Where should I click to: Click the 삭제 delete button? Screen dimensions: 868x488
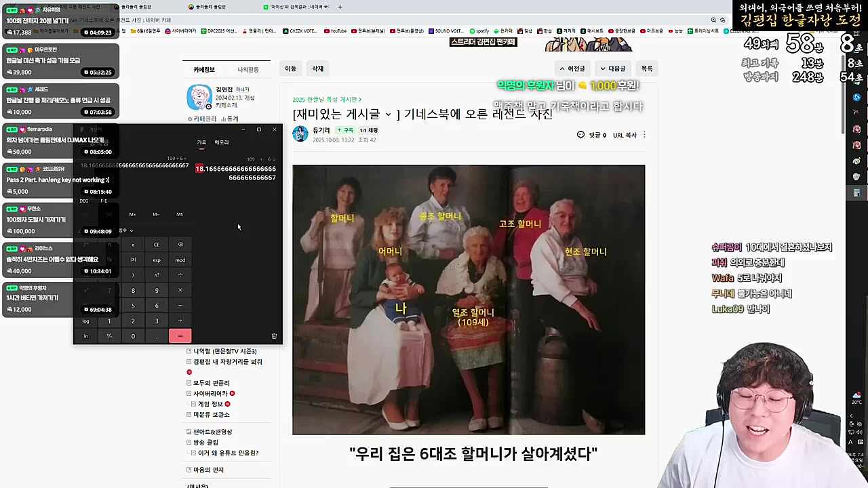click(x=317, y=68)
